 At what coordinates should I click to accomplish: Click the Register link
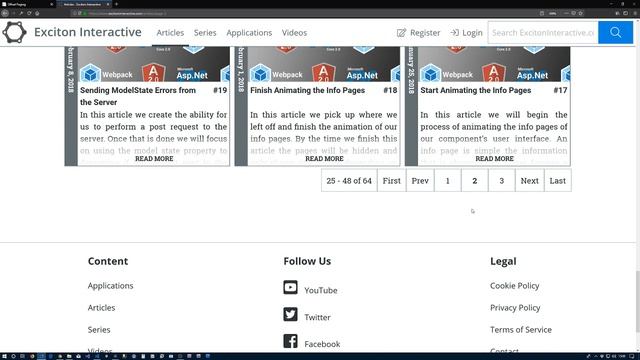click(418, 33)
